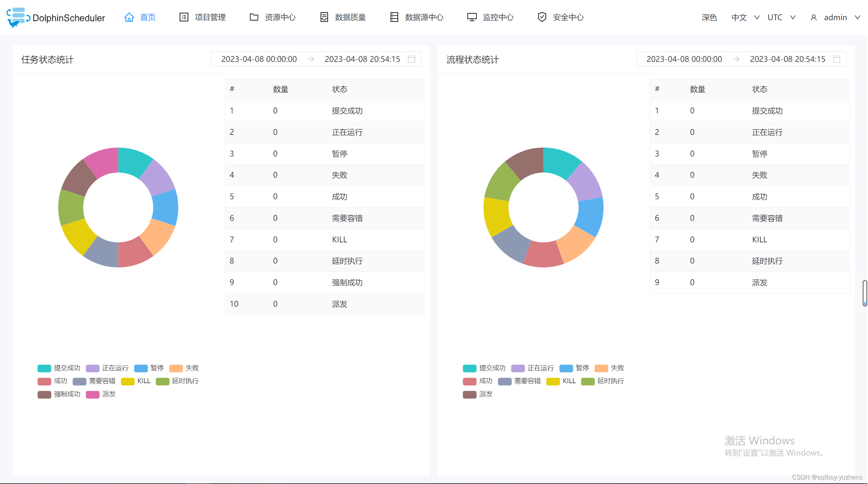Click the yellow KILL slice in process donut

tap(497, 216)
